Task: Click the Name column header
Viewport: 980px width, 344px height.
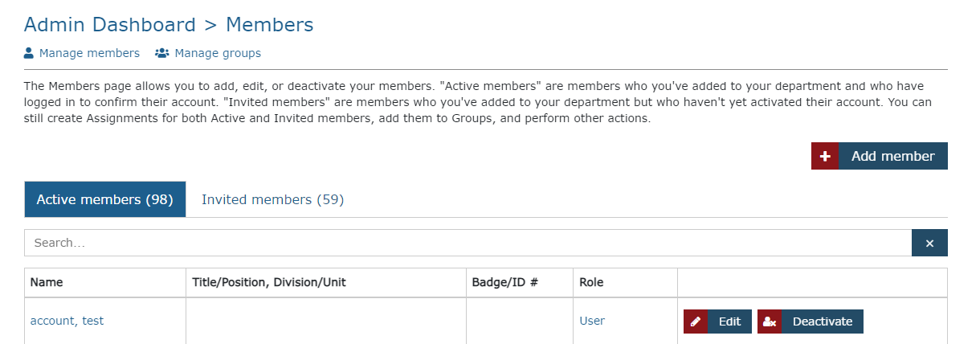Action: tap(105, 283)
